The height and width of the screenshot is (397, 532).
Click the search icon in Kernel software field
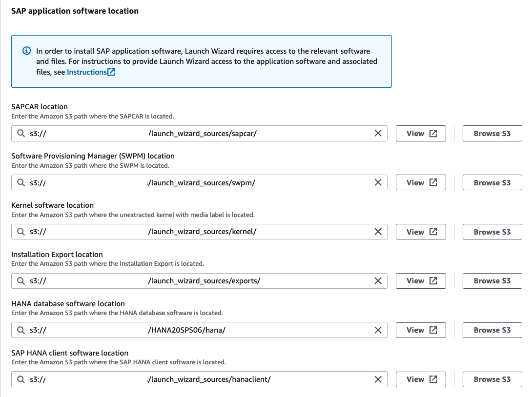click(x=21, y=232)
